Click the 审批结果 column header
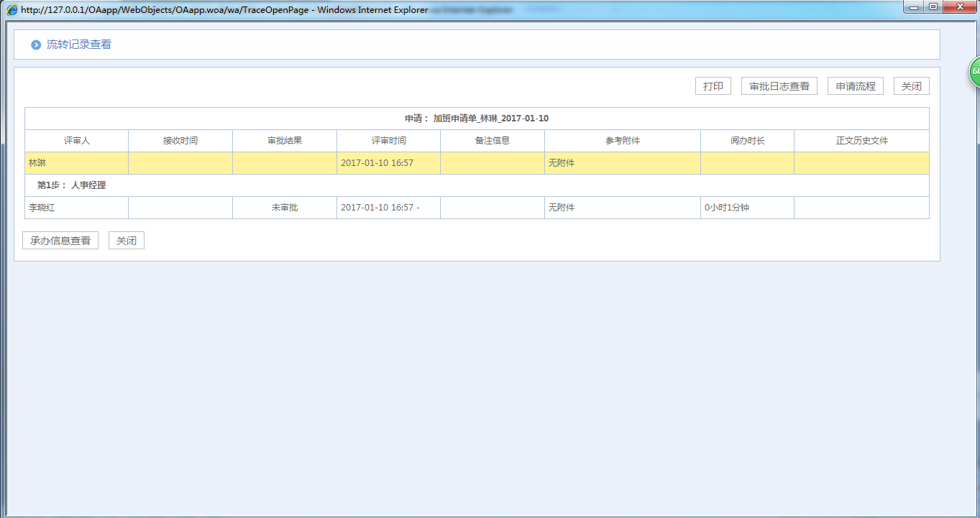Viewport: 980px width, 518px height. 284,141
